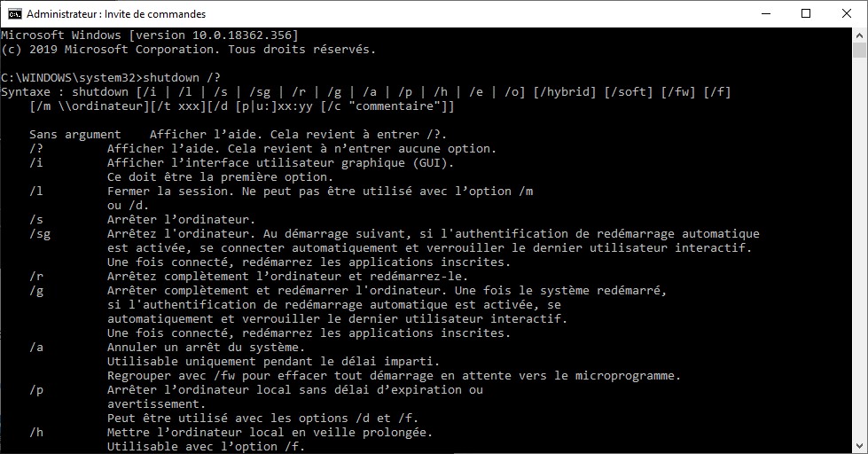The image size is (868, 454).
Task: Minimize the Invite de commandes window
Action: 765,14
